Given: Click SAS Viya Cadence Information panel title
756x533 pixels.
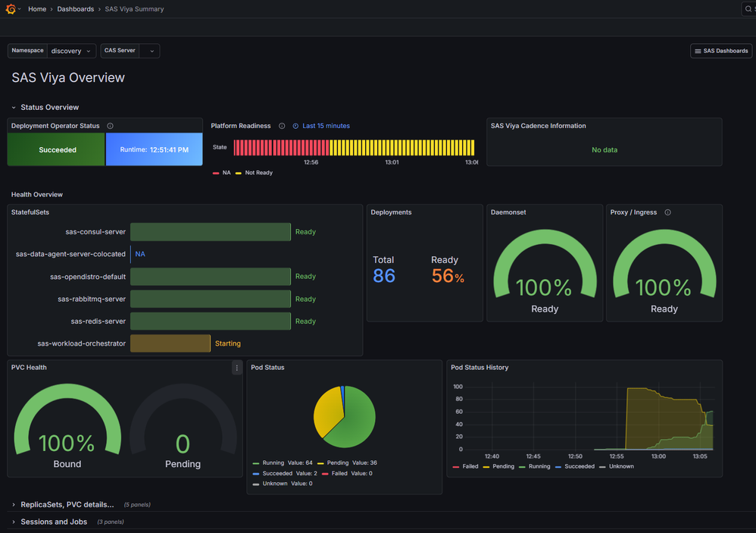Looking at the screenshot, I should 538,126.
